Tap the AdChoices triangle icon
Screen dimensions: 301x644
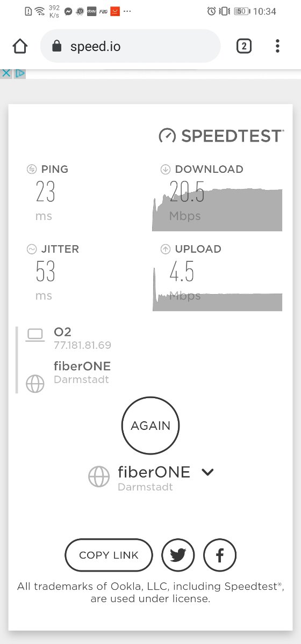(19, 73)
